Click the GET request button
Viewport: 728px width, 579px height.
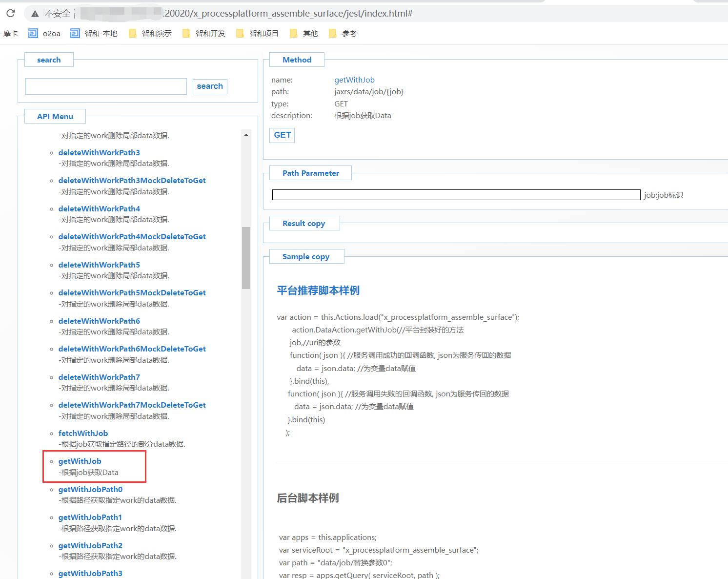(282, 135)
